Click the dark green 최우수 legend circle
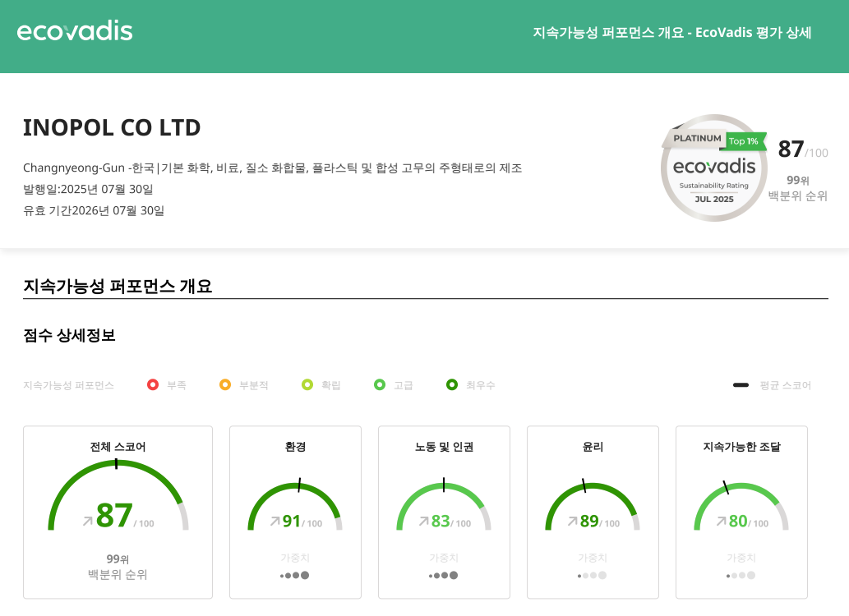849x616 pixels. 452,385
